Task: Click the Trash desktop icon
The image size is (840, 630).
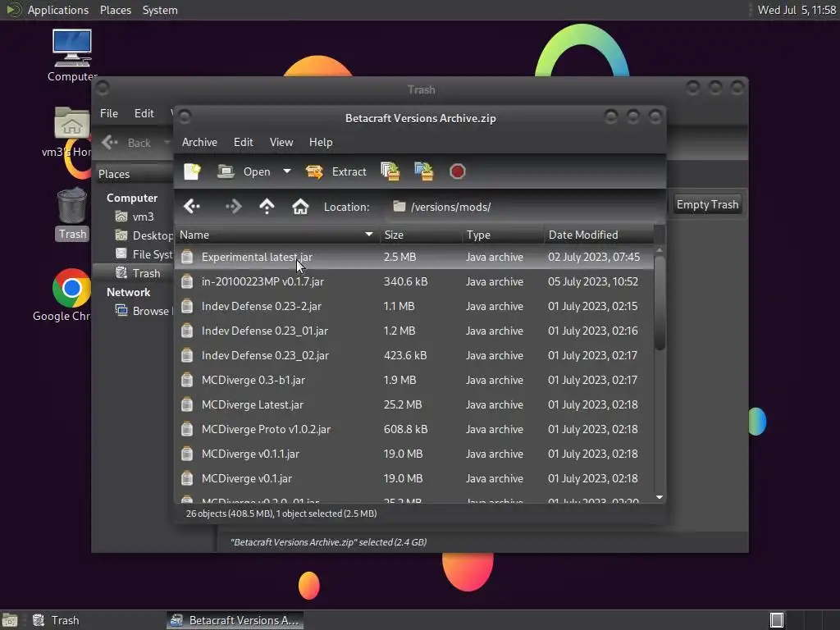Action: point(72,214)
